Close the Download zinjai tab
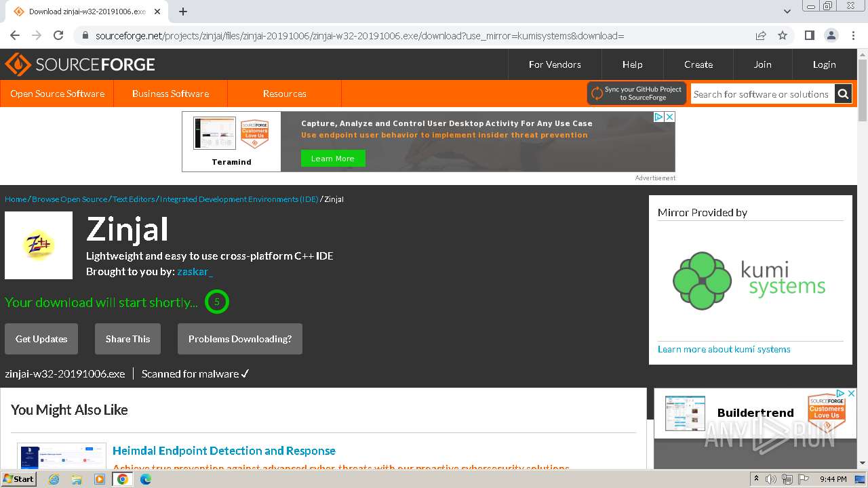 coord(158,12)
